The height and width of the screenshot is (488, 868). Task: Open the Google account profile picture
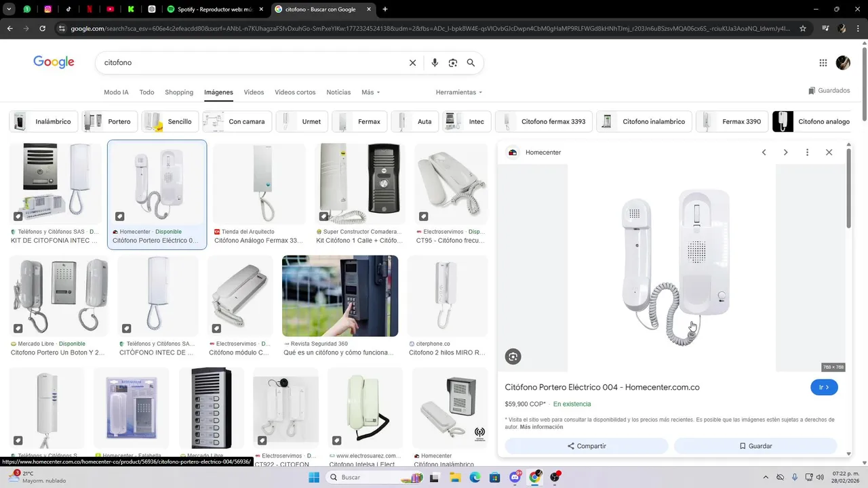click(x=843, y=62)
